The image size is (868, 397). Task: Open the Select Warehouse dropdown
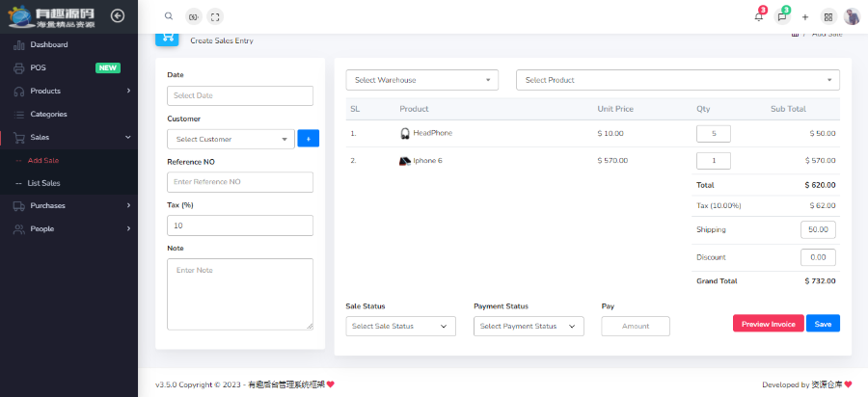pyautogui.click(x=422, y=80)
